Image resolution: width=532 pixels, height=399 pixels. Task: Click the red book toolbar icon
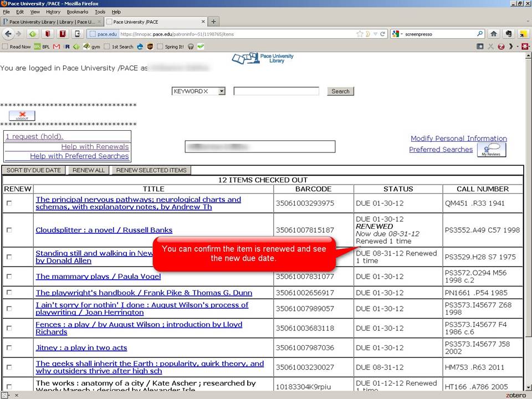[48, 34]
